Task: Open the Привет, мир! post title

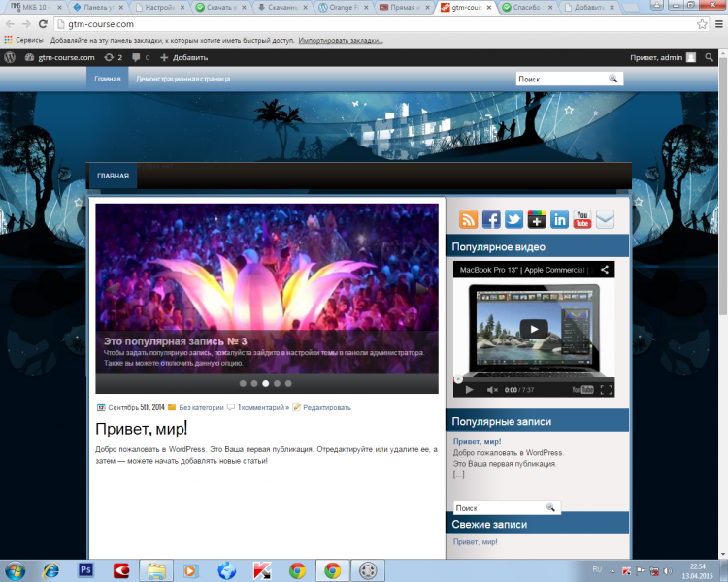Action: tap(141, 429)
